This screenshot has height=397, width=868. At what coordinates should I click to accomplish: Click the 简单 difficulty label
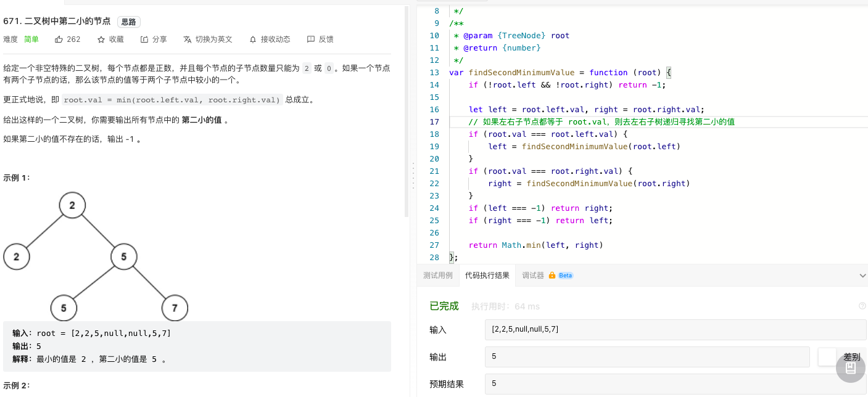click(31, 39)
